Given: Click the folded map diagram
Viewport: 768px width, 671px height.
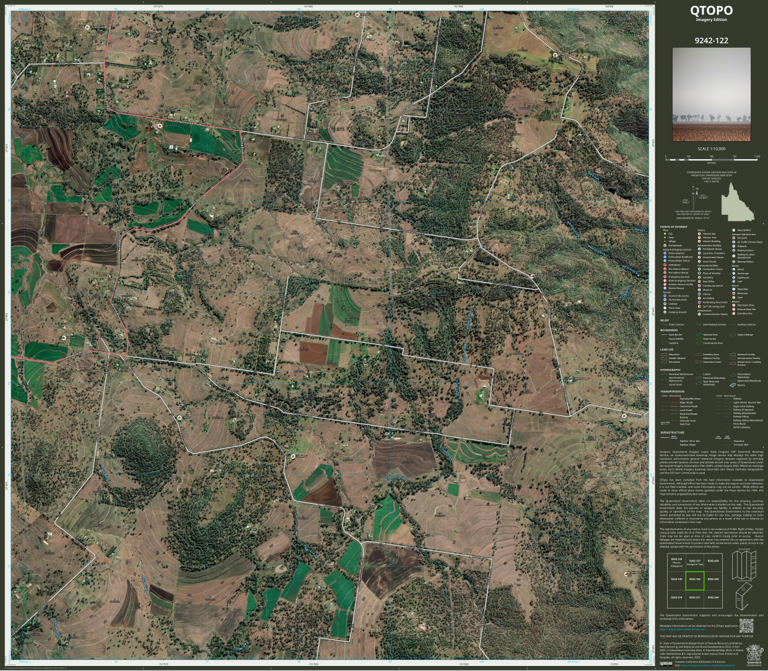Looking at the screenshot, I should point(744,596).
